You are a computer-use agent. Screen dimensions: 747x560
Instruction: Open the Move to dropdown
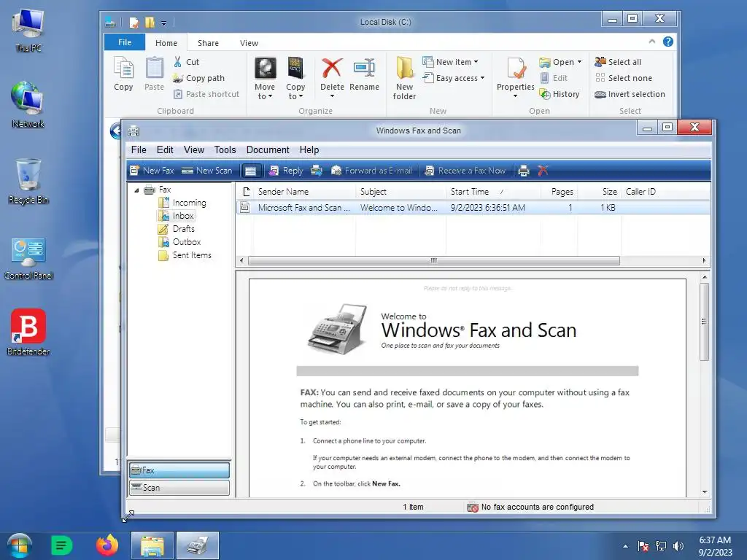[264, 78]
